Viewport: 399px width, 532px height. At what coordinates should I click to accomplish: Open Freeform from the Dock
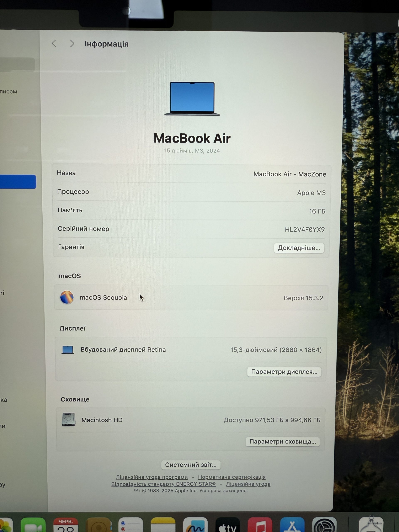tap(195, 525)
